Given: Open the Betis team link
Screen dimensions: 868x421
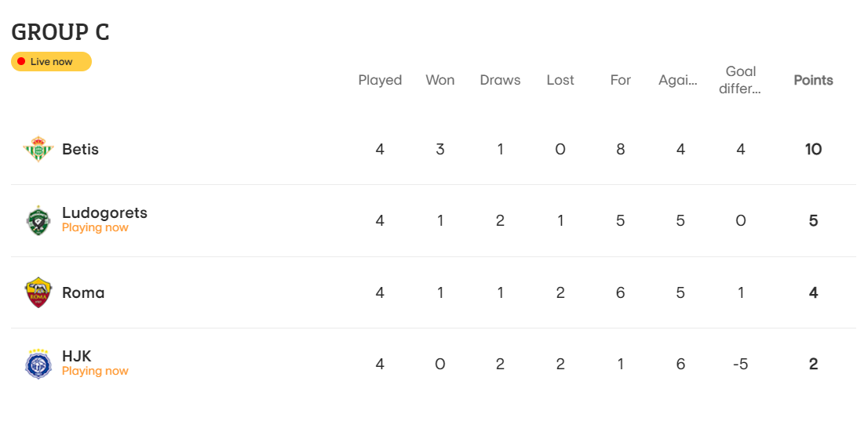Looking at the screenshot, I should click(x=80, y=150).
